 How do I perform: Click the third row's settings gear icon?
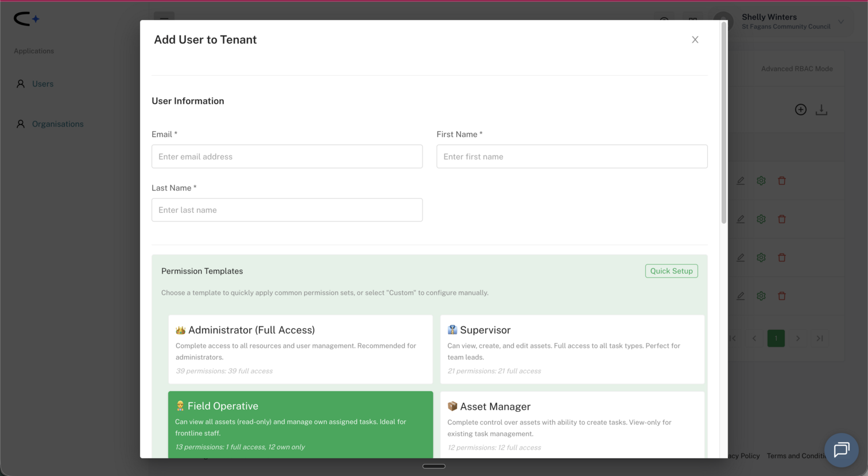tap(761, 257)
